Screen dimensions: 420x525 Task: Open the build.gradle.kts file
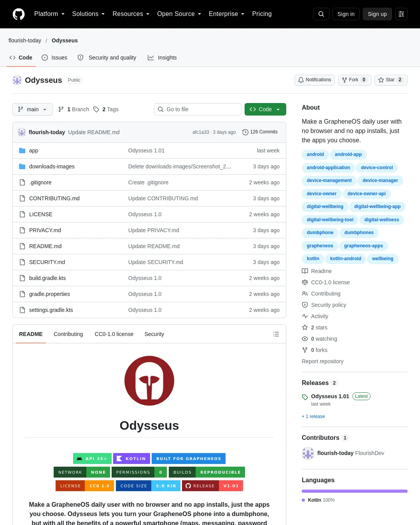click(x=47, y=278)
